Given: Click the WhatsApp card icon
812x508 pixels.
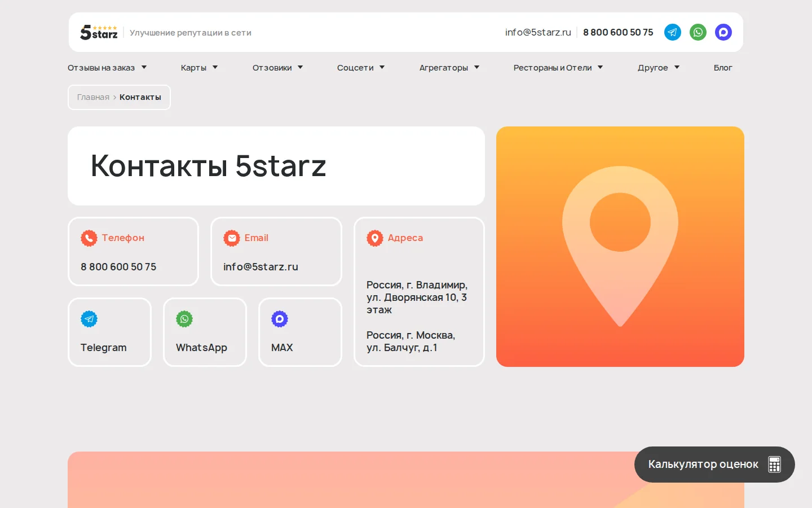Looking at the screenshot, I should (184, 319).
